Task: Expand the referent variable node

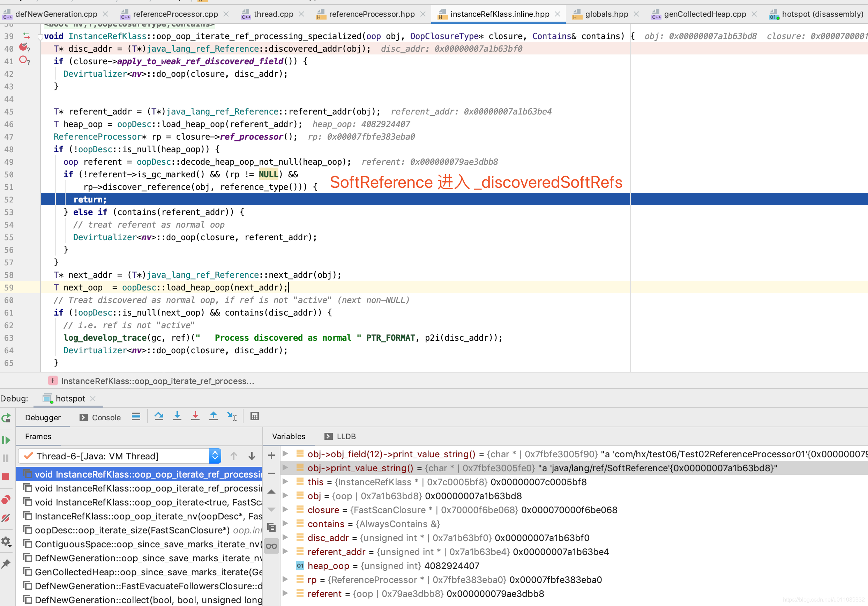Action: coord(286,593)
